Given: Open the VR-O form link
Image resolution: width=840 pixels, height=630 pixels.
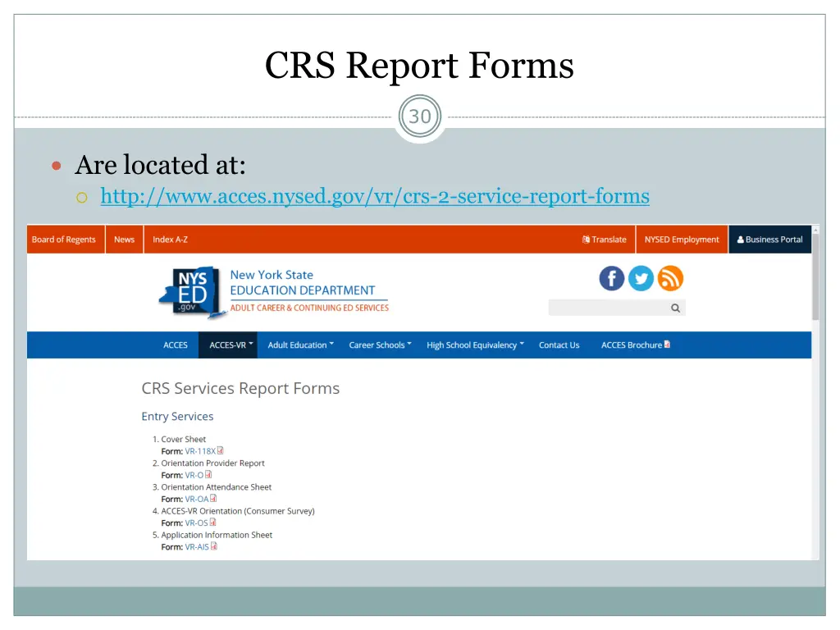Looking at the screenshot, I should pos(194,475).
